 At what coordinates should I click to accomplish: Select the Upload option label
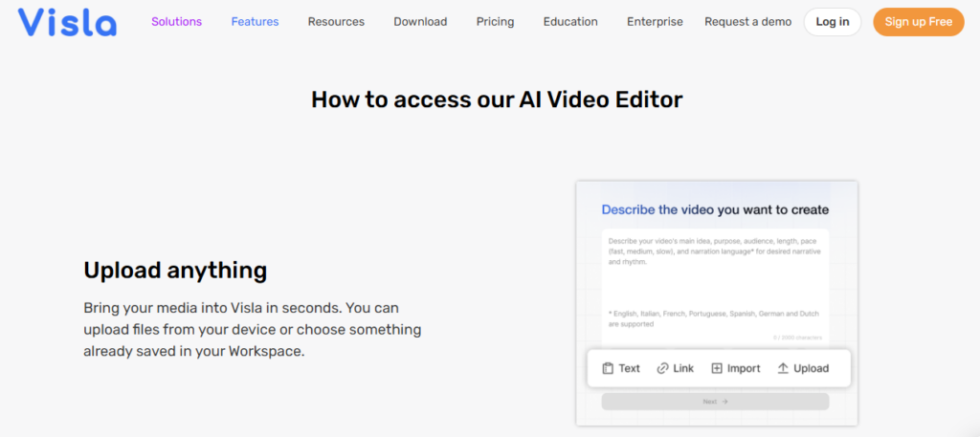click(x=812, y=368)
